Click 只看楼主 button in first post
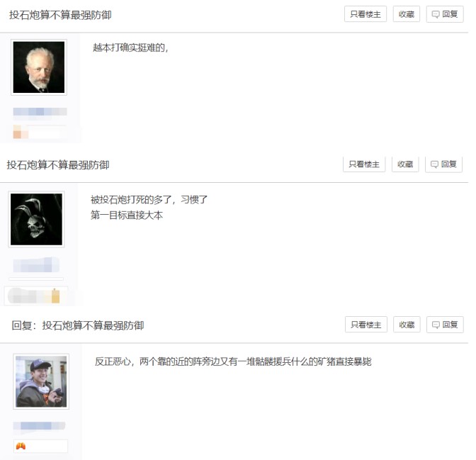This screenshot has width=476, height=460. 365,14
